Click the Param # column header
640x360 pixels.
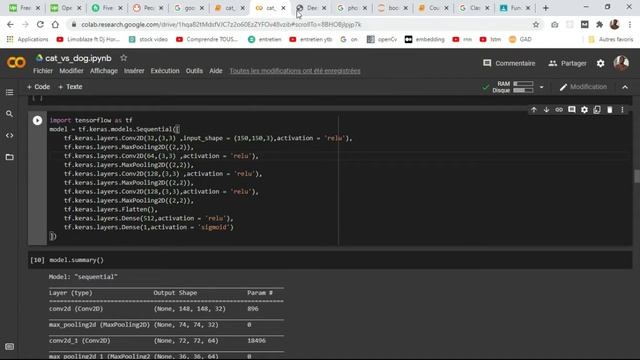(x=260, y=293)
